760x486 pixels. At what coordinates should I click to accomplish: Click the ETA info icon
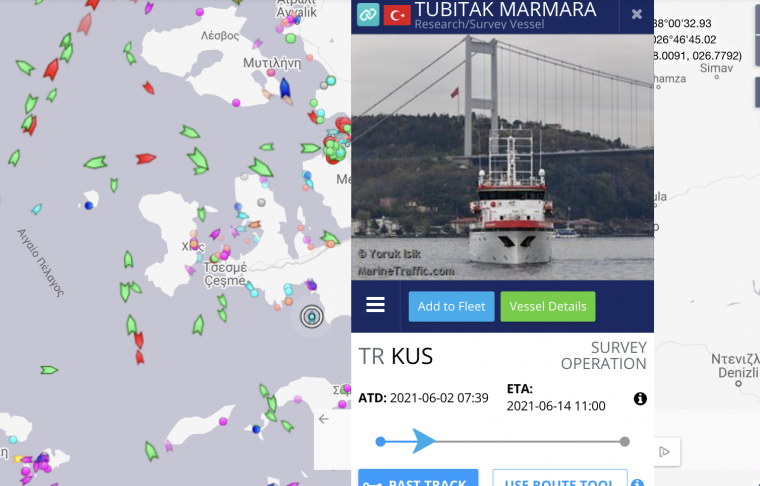point(640,399)
